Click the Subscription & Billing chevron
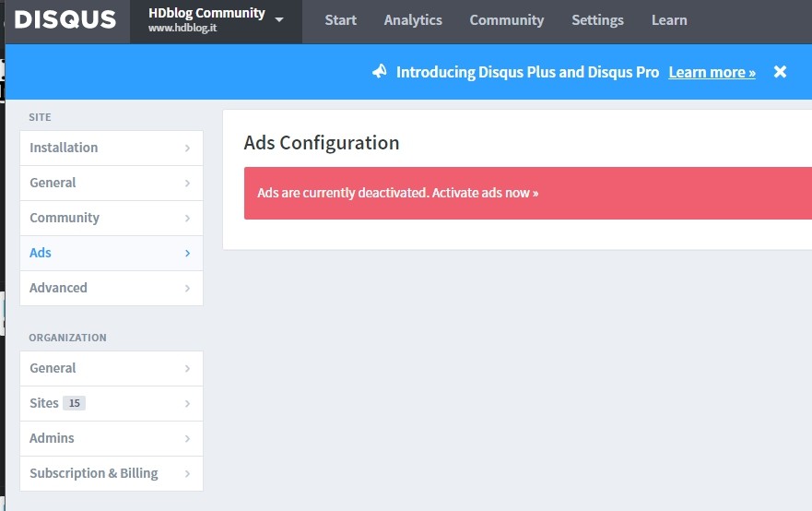 pos(187,474)
